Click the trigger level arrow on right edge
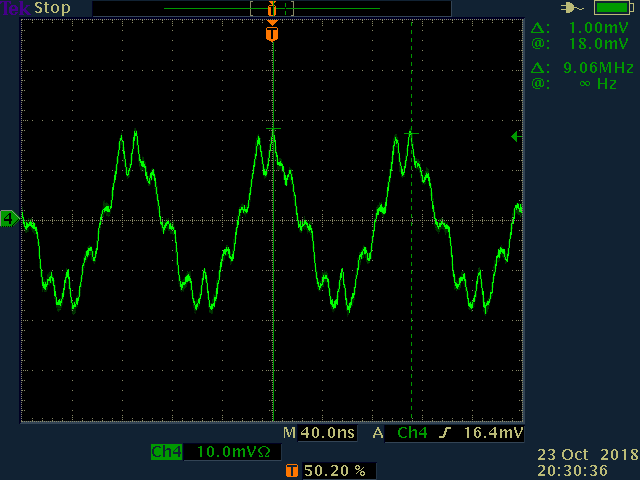The image size is (640, 480). 517,136
